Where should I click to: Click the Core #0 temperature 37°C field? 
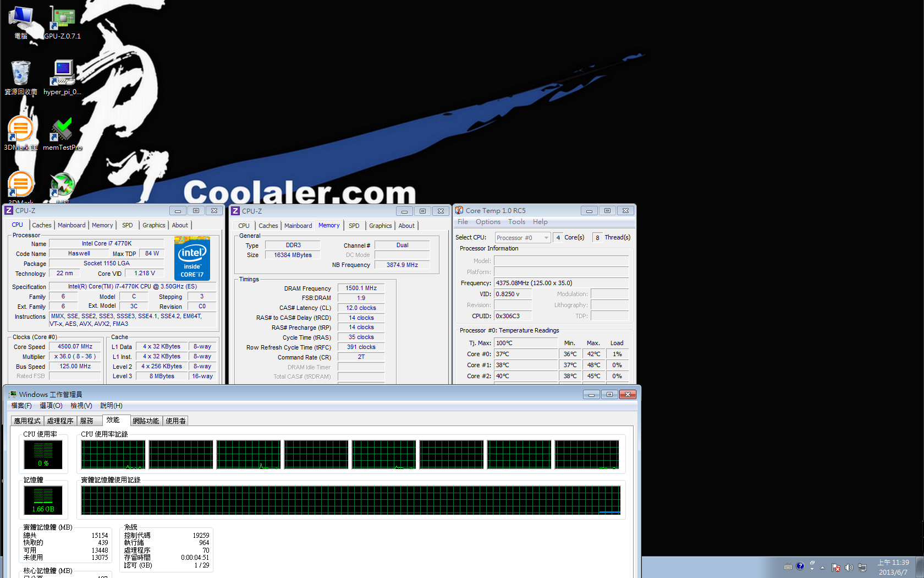(526, 354)
